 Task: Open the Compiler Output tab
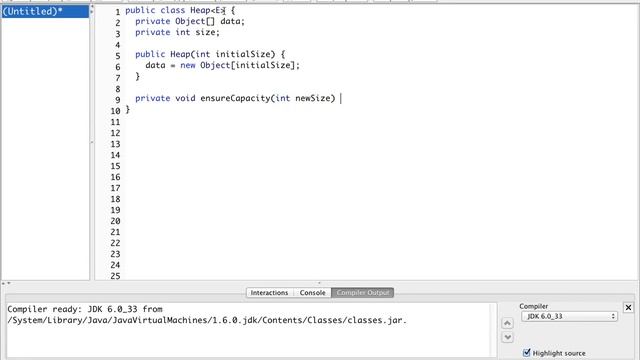tap(362, 293)
